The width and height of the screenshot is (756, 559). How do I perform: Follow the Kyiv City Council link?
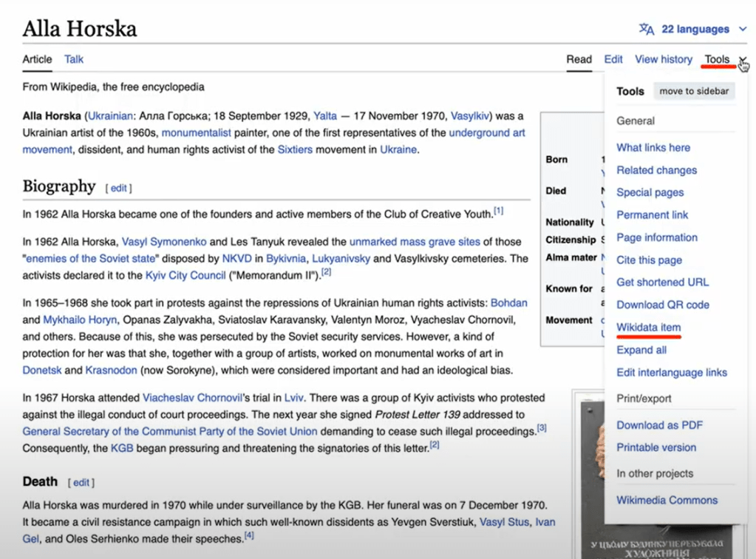pos(185,276)
